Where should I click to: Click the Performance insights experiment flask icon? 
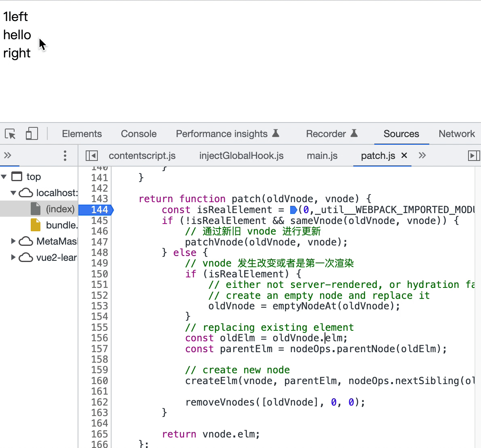coord(276,133)
